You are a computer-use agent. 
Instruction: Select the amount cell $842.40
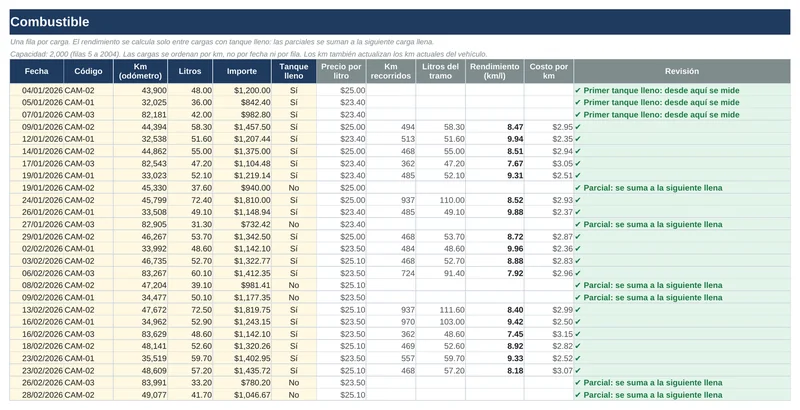coord(242,102)
